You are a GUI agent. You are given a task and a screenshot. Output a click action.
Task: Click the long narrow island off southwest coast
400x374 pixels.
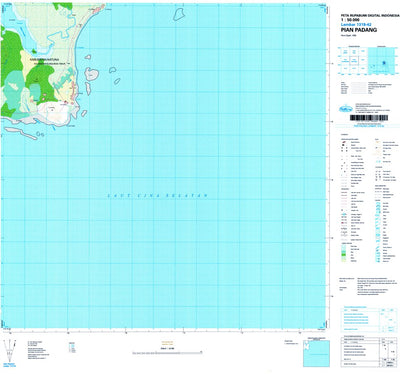pos(21,133)
